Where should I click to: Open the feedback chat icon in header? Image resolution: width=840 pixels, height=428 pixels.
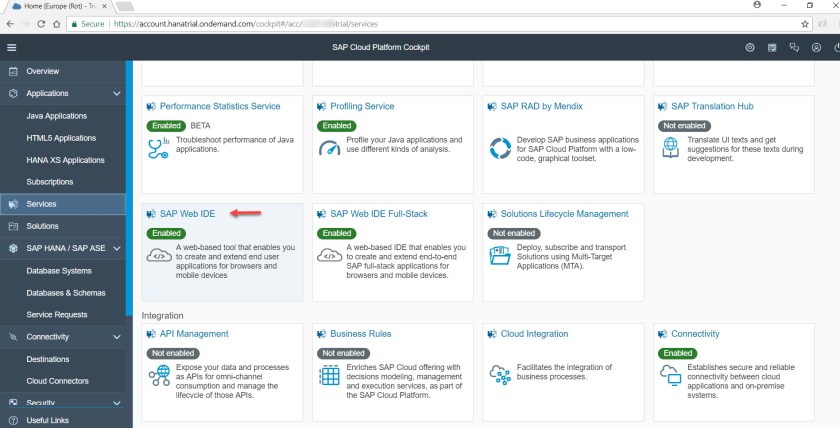click(x=794, y=48)
